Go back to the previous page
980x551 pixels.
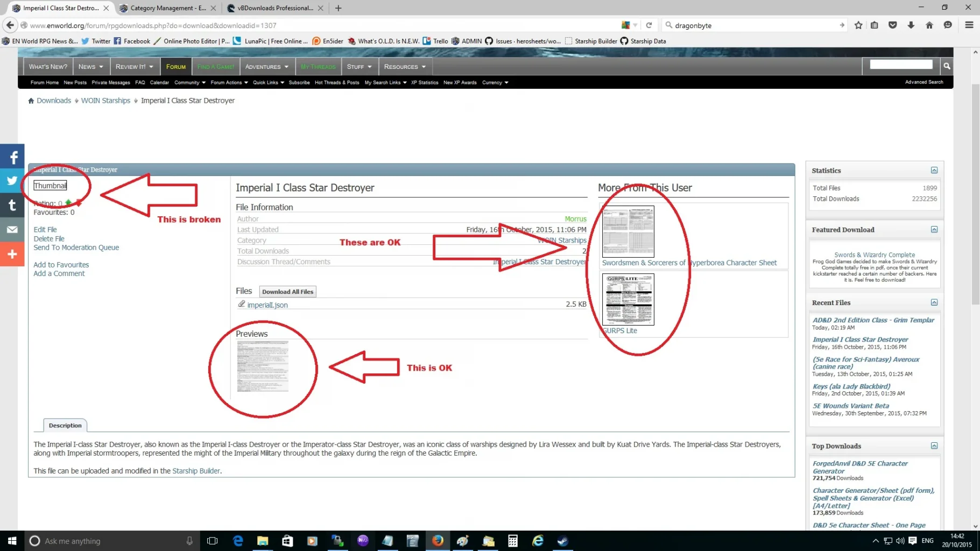tap(10, 25)
